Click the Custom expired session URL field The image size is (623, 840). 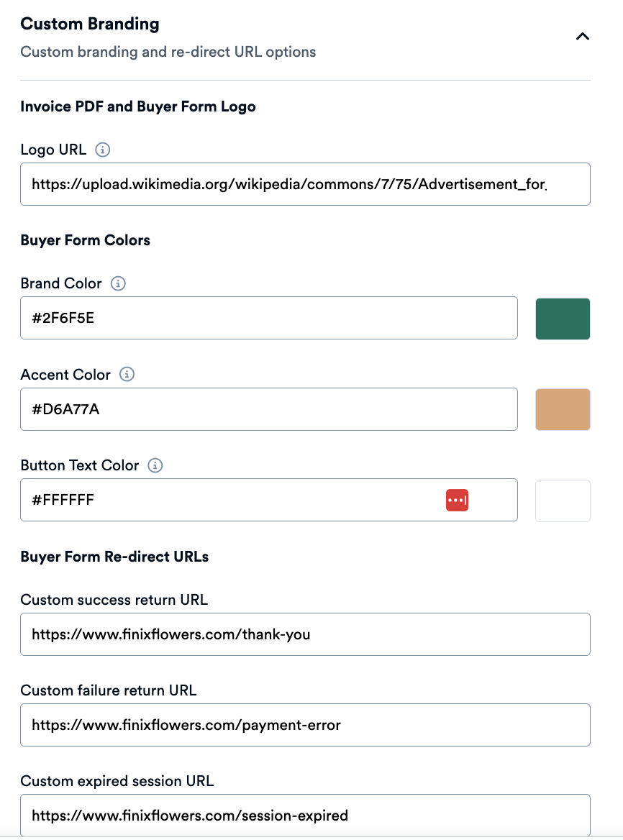[x=305, y=816]
